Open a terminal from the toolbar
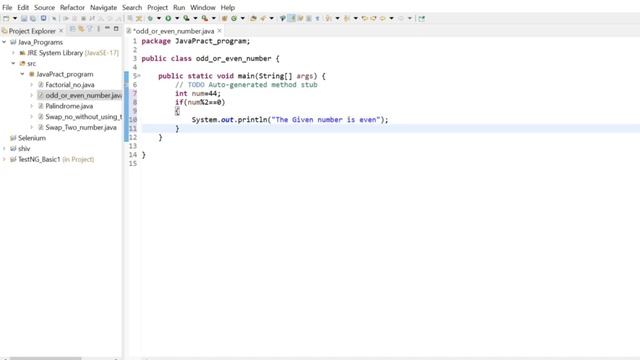Image resolution: width=640 pixels, height=360 pixels. point(43,18)
